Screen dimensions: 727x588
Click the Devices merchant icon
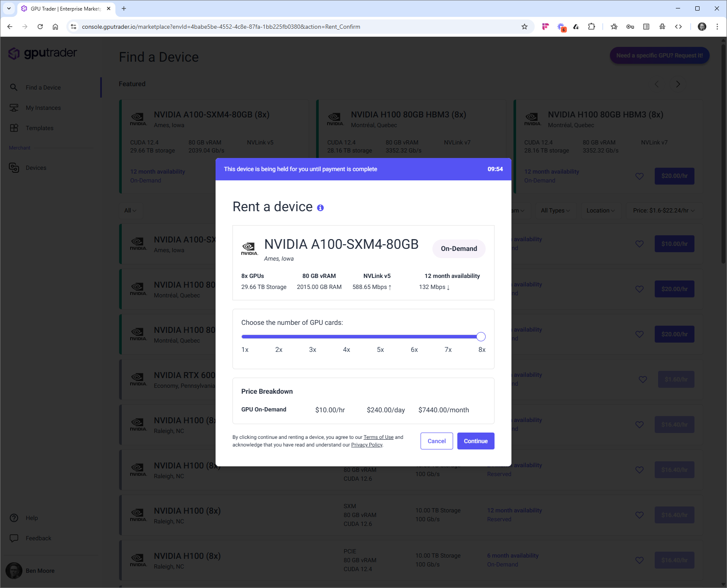[x=14, y=168]
